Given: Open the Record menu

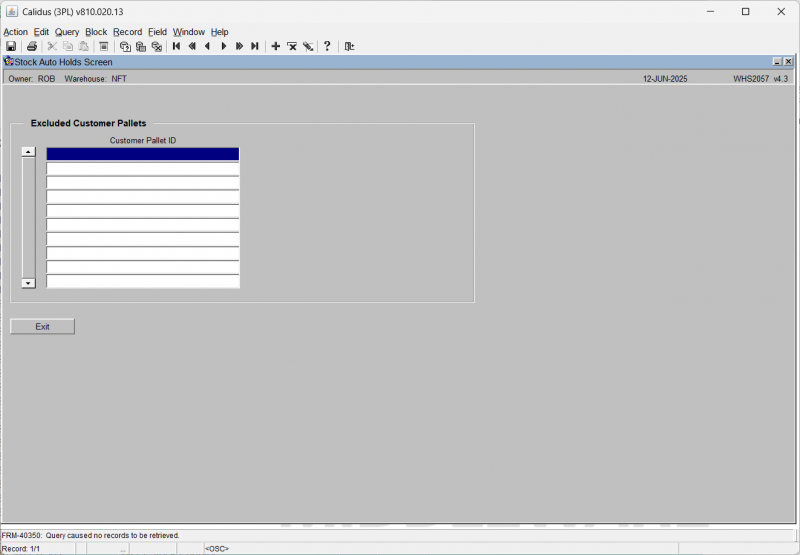Looking at the screenshot, I should tap(128, 32).
